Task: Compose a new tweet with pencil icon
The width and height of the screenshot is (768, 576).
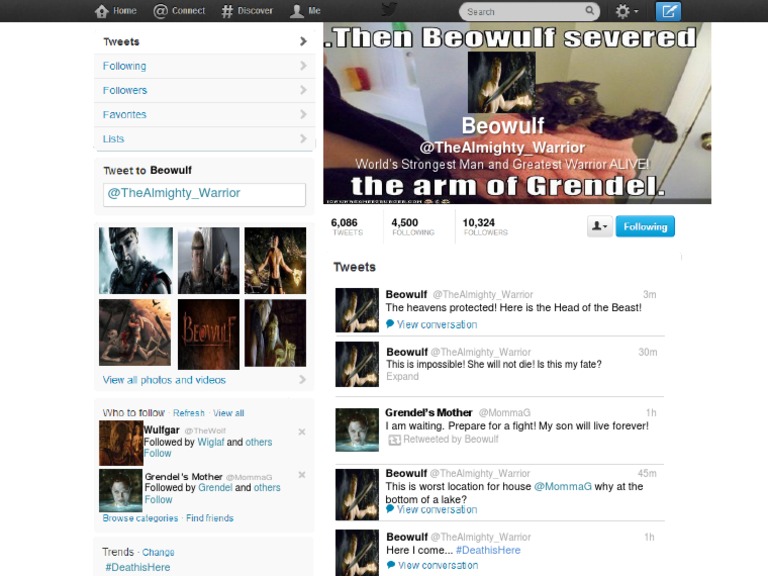Action: (669, 11)
